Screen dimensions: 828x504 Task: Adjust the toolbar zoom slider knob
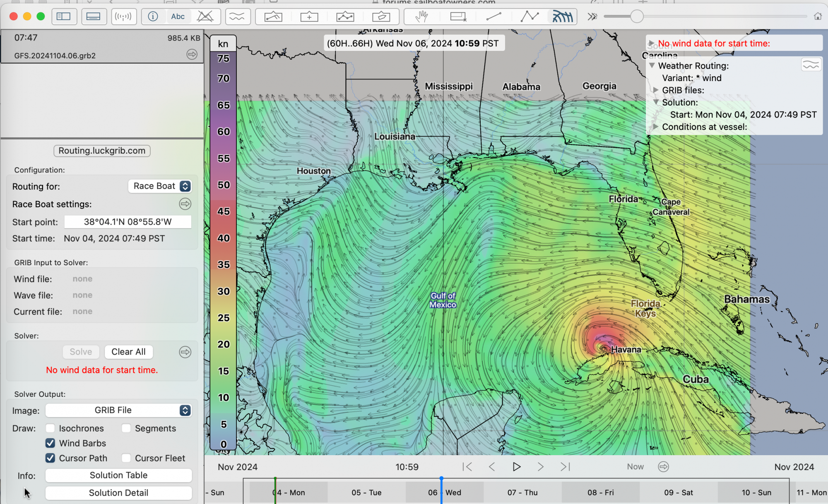pos(637,17)
